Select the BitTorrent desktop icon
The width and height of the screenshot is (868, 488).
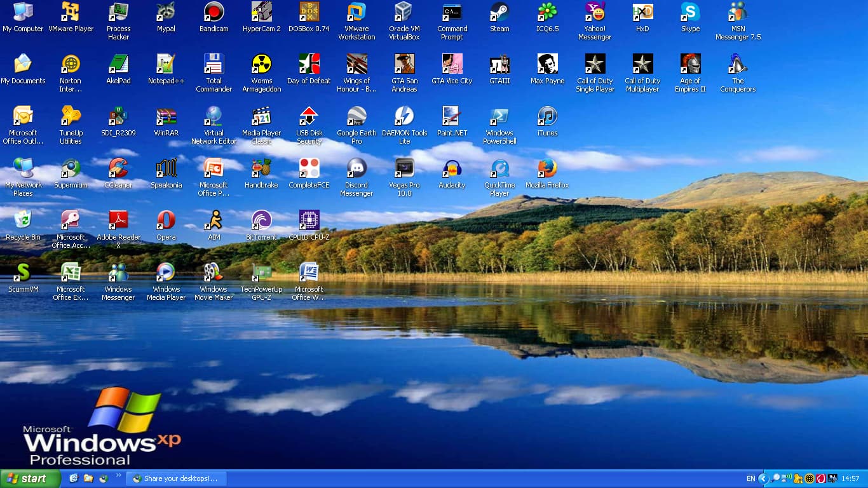(x=261, y=221)
